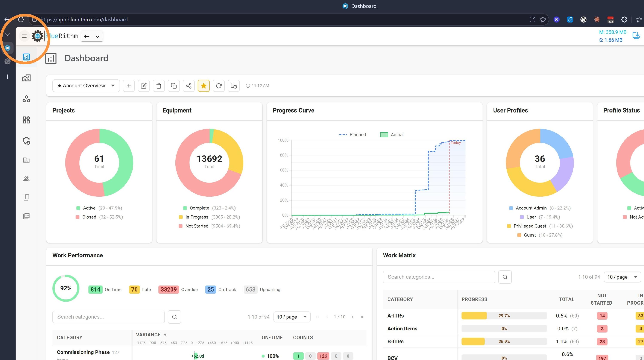Toggle the favorite star button
Viewport: 644px width, 360px height.
point(204,86)
